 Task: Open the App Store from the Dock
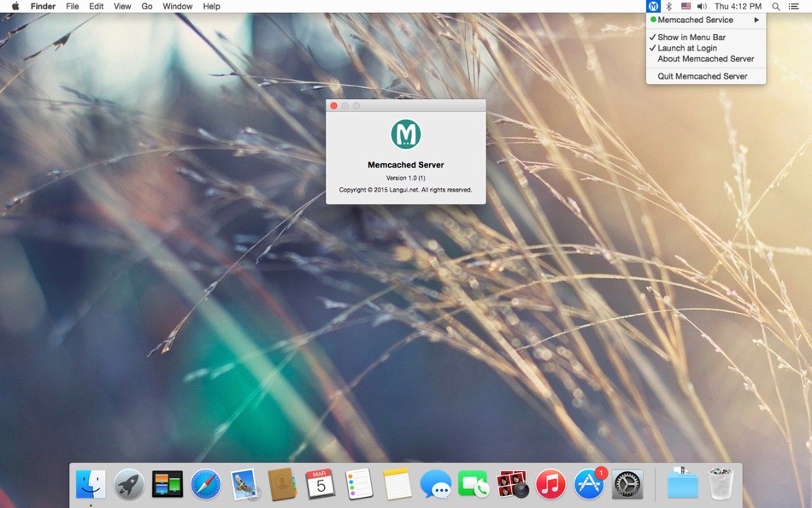tap(589, 483)
